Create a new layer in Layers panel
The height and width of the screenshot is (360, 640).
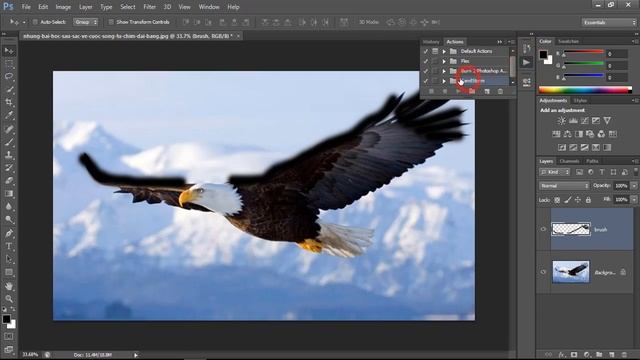click(x=611, y=355)
